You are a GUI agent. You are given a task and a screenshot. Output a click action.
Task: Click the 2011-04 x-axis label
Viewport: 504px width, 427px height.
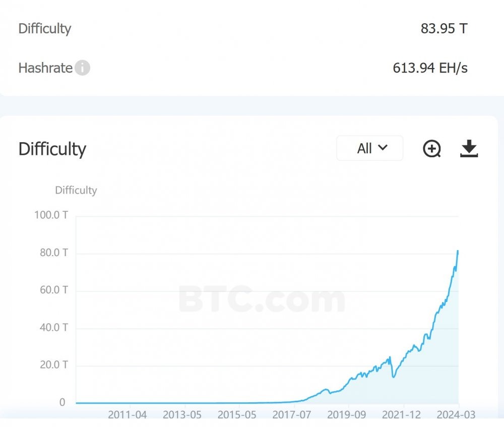point(128,415)
